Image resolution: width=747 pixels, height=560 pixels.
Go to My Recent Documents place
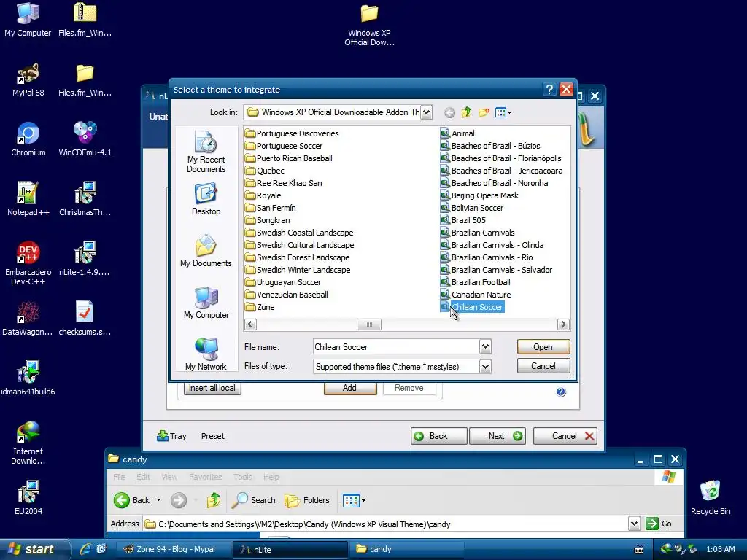coord(206,152)
